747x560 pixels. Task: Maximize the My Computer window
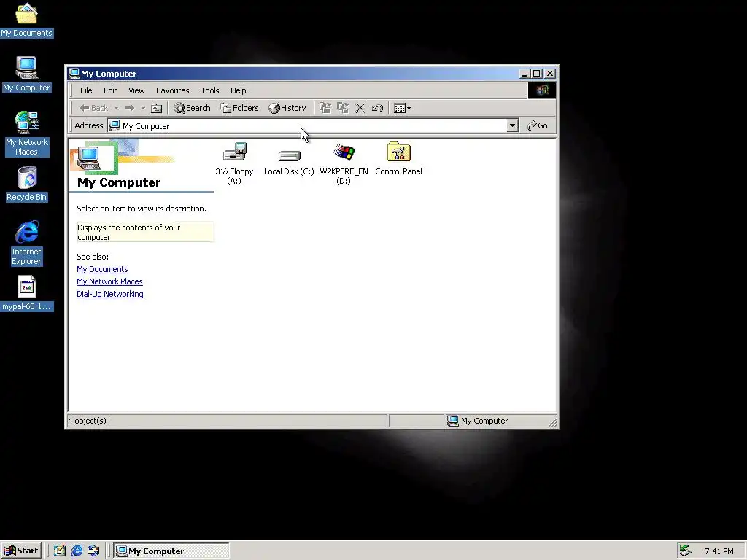point(536,74)
